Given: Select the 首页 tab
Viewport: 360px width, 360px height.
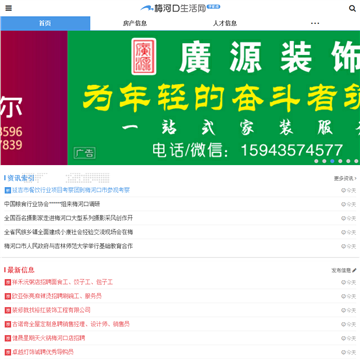Looking at the screenshot, I should coord(45,23).
